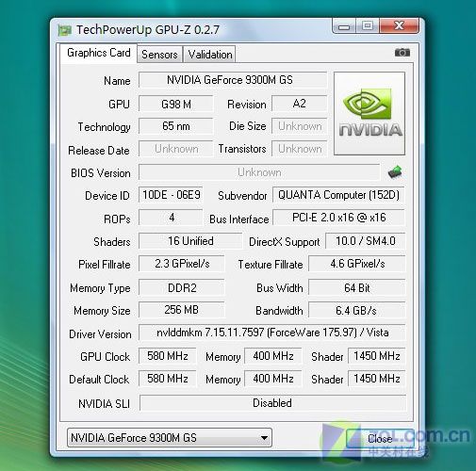Click the Default Clock label
The image size is (476, 471).
[99, 380]
